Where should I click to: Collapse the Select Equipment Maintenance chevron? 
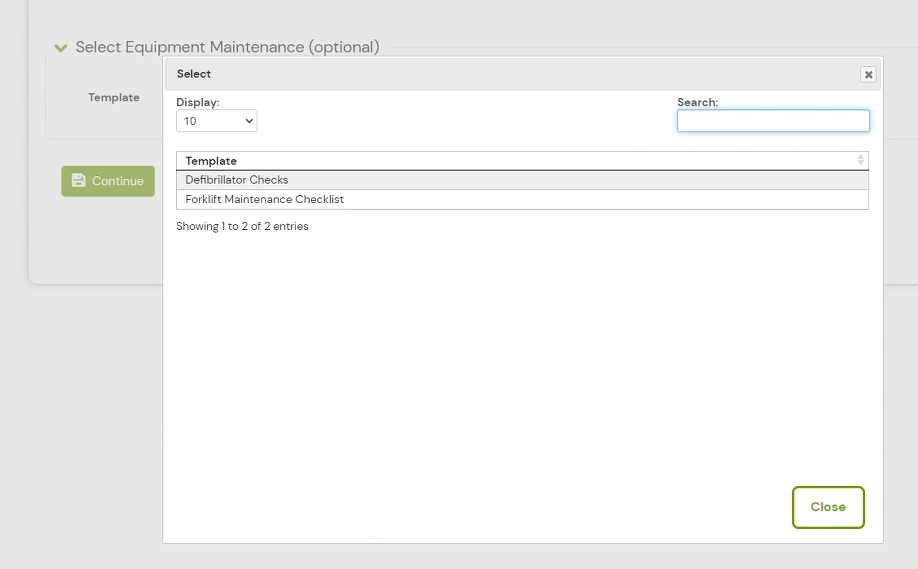[x=61, y=48]
